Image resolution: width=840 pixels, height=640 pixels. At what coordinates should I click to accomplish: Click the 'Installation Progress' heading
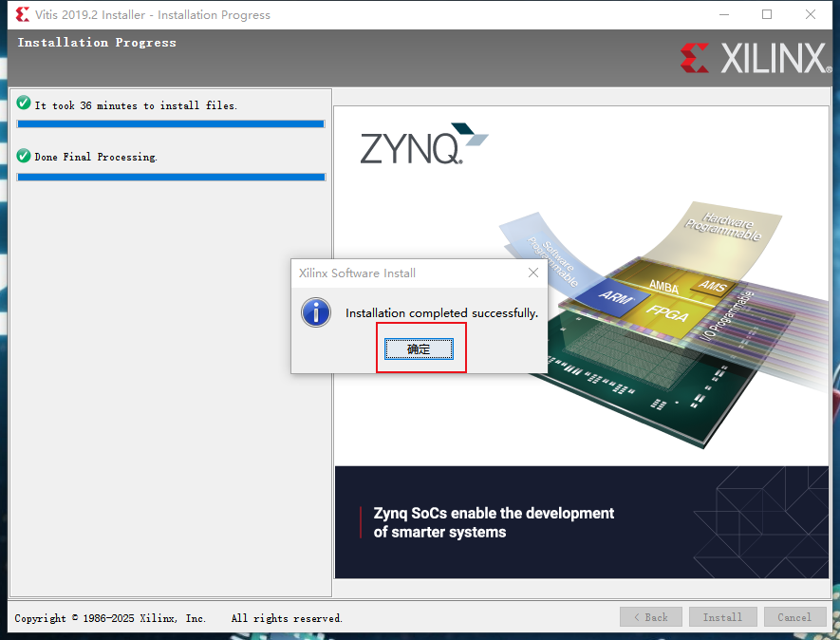(97, 43)
